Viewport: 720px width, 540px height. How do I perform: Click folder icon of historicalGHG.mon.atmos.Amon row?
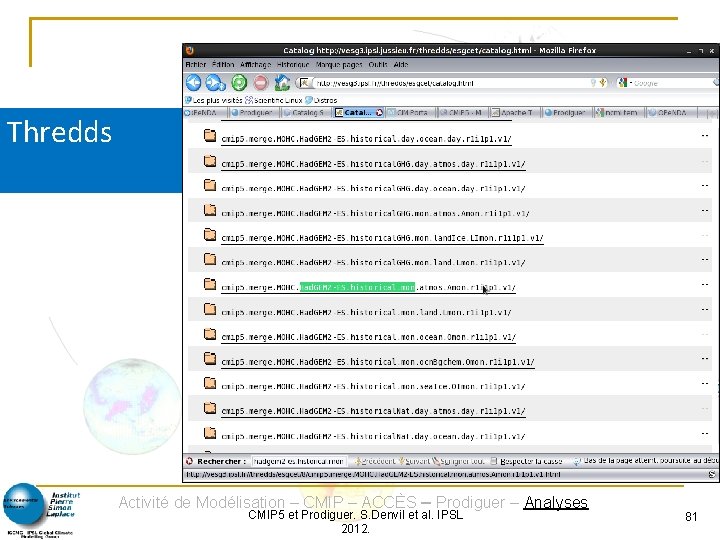click(210, 210)
